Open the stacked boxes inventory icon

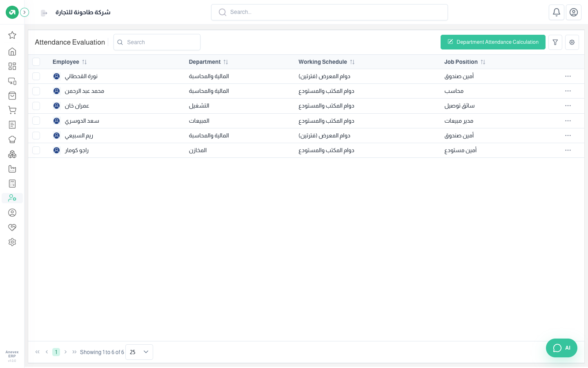(x=12, y=154)
